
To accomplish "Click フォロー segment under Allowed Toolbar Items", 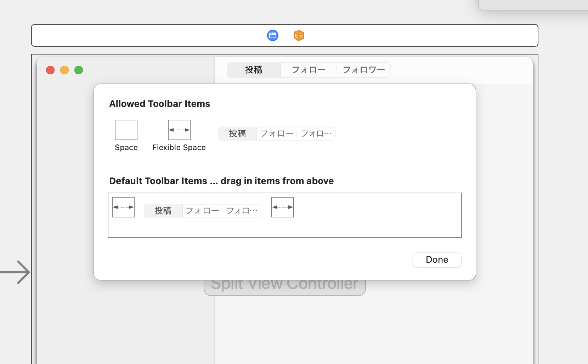I will point(277,134).
